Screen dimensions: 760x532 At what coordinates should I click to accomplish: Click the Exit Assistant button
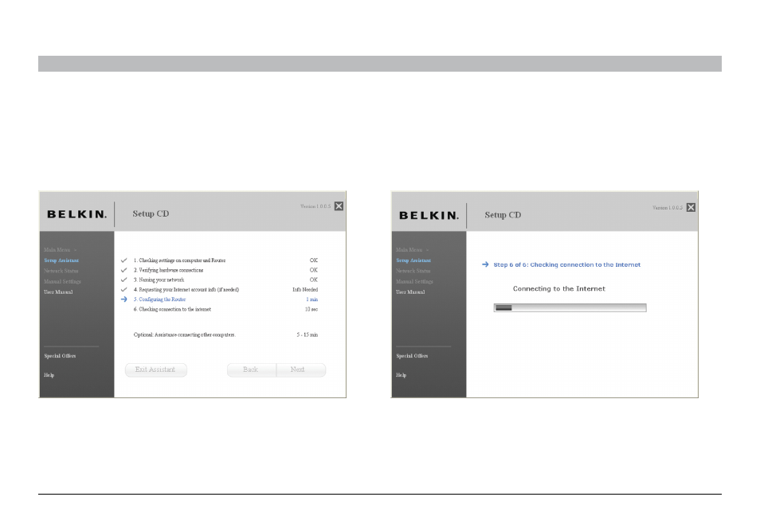(155, 370)
